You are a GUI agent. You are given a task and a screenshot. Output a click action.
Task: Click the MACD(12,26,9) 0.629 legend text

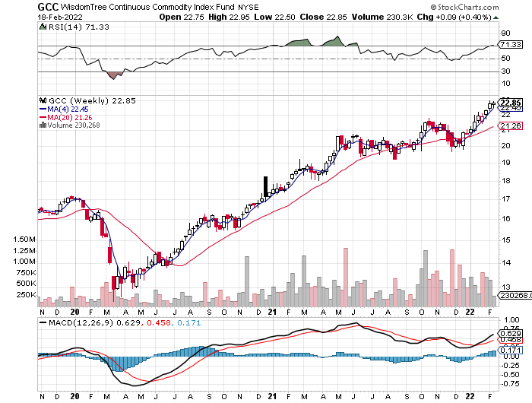coord(94,322)
